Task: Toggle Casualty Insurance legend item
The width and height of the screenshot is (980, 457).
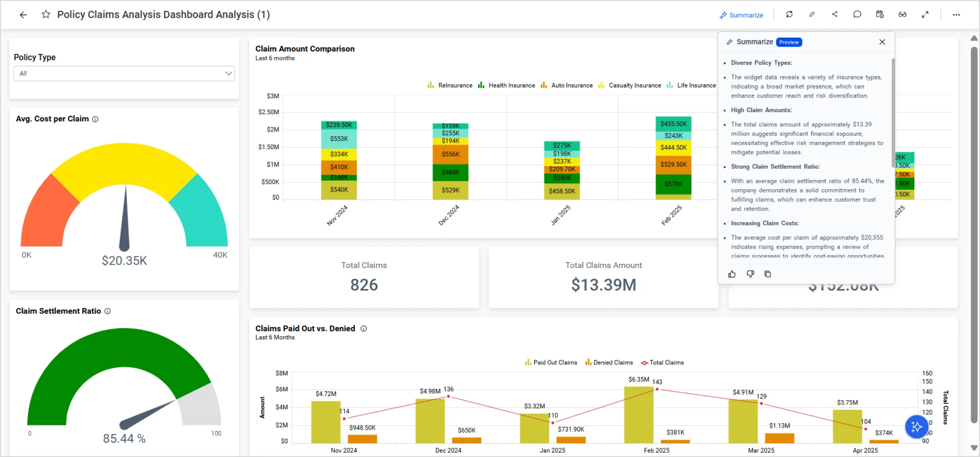Action: (x=629, y=85)
